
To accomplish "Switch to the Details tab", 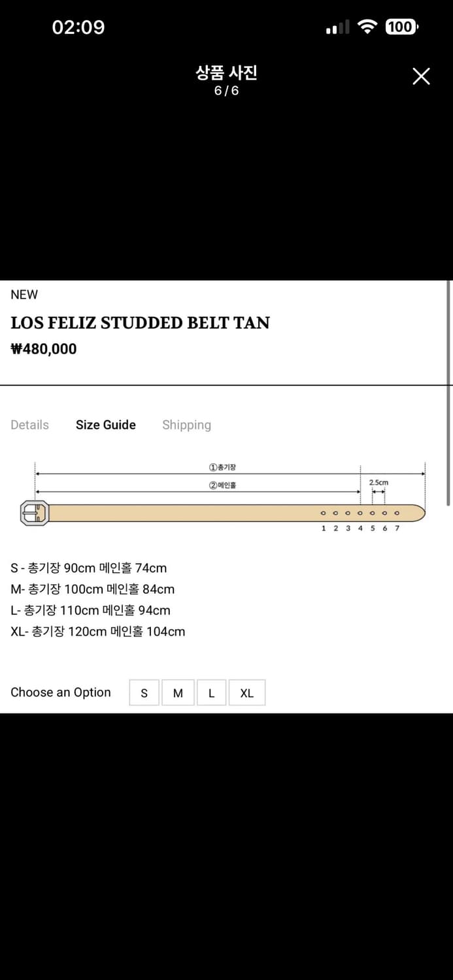I will point(29,425).
